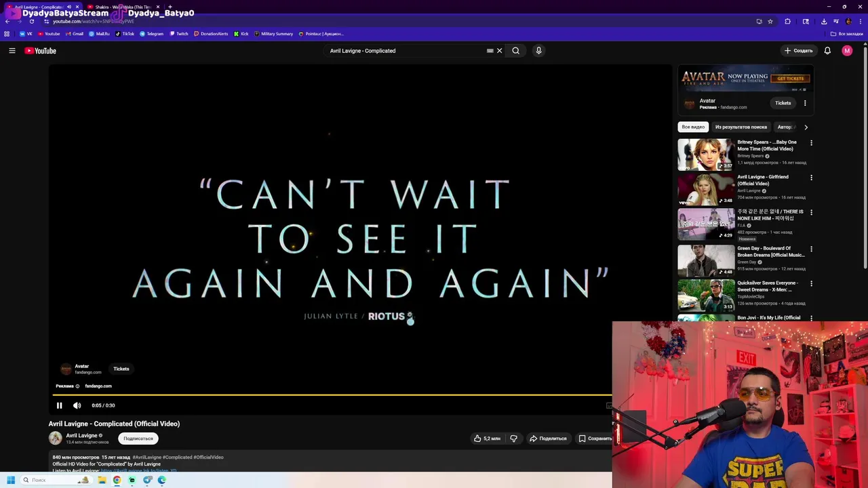Click the #OfficialVideo hashtag
This screenshot has width=868, height=488.
[x=208, y=457]
